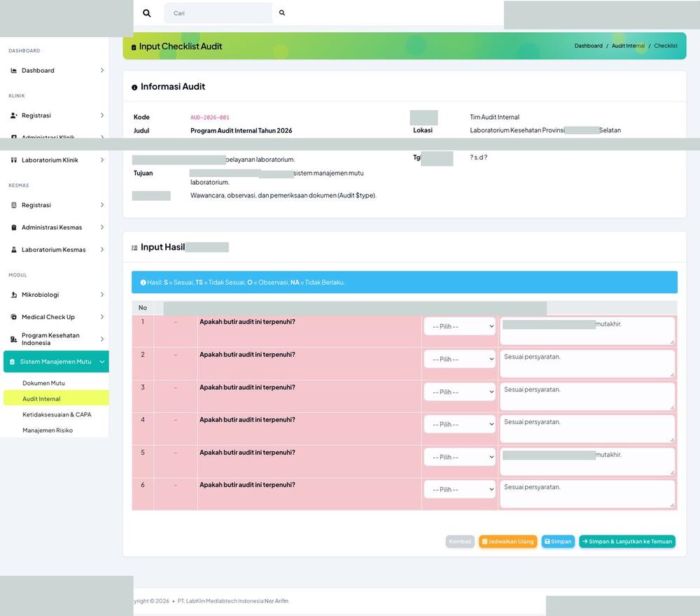Expand the Dashboard menu chevron
This screenshot has height=616, width=700.
(102, 71)
